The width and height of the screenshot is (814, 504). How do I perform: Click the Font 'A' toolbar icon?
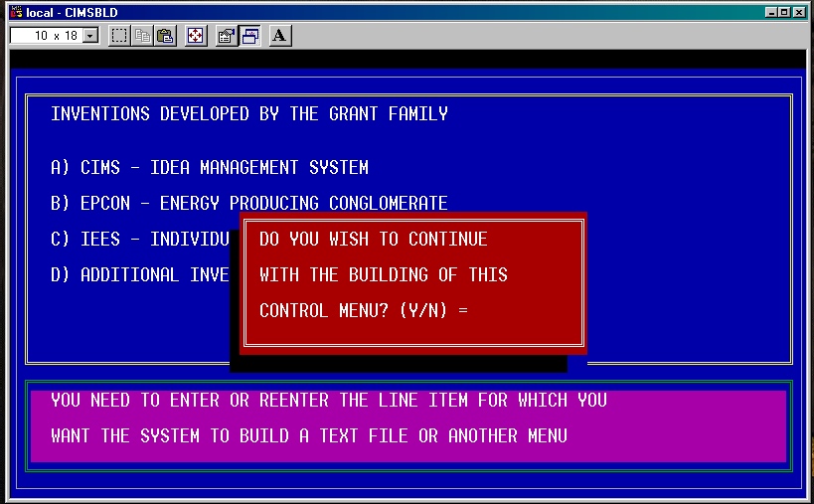280,36
